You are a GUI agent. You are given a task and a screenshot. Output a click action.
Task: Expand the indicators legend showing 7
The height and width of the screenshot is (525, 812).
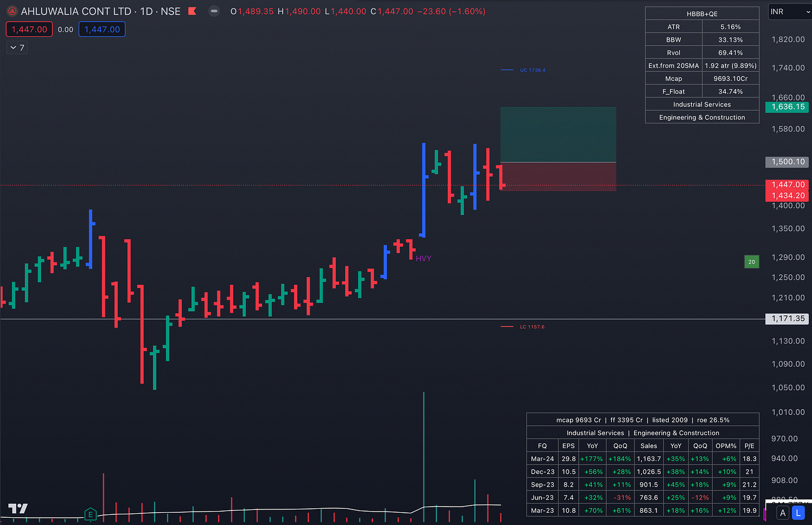[x=17, y=48]
